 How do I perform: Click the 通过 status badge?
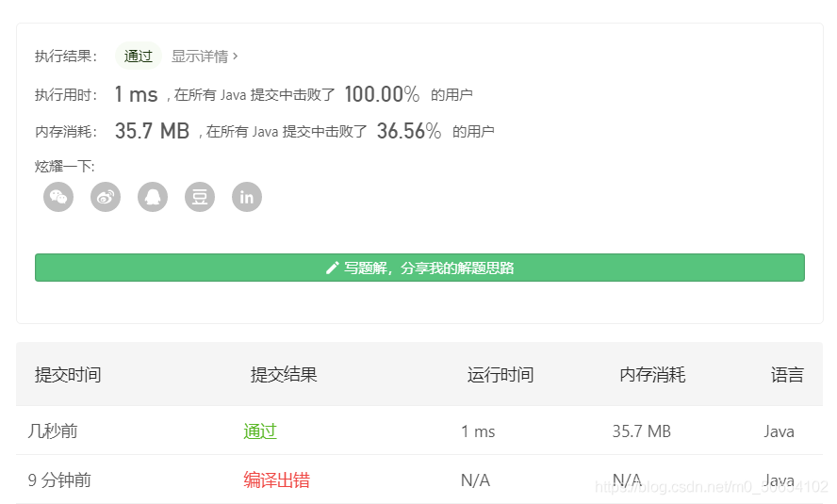139,56
